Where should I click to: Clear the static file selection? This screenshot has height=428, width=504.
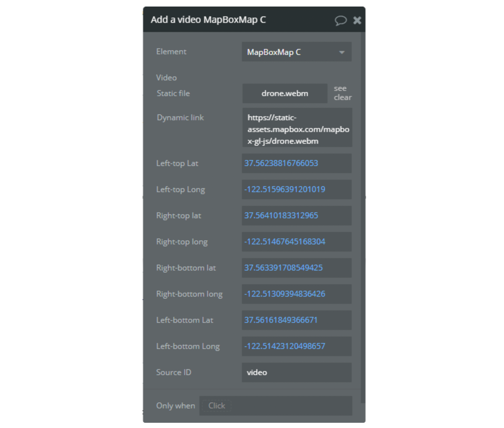[x=343, y=97]
